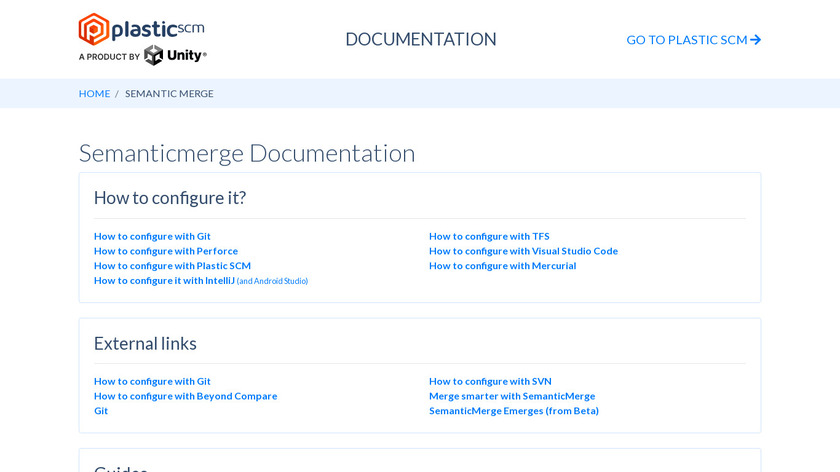Open How to configure with Perforce
This screenshot has width=840, height=472.
pos(166,251)
